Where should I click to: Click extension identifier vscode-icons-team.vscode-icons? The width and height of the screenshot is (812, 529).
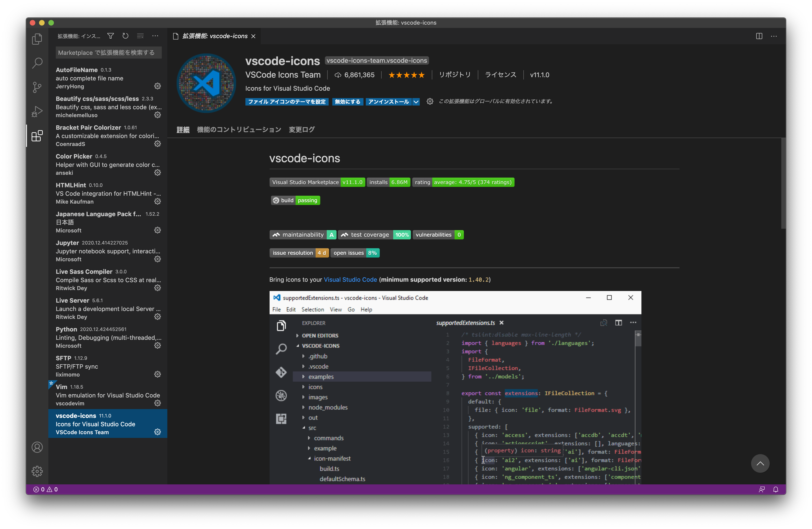377,60
